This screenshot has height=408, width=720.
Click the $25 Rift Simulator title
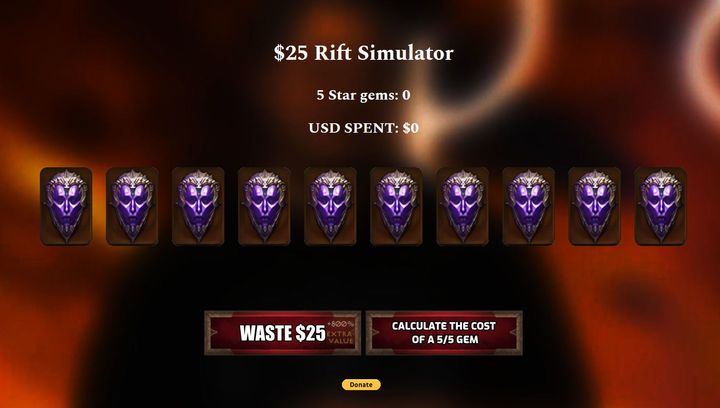pyautogui.click(x=363, y=53)
